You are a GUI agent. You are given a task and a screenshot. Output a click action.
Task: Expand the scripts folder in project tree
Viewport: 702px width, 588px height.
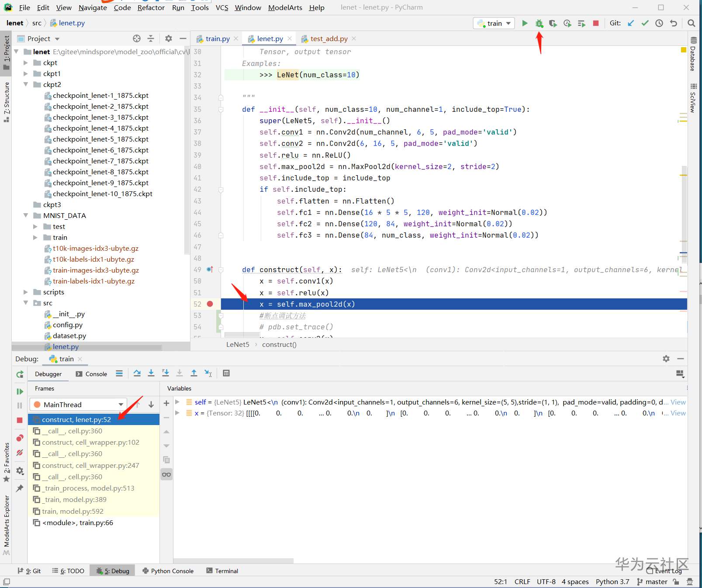click(x=26, y=292)
